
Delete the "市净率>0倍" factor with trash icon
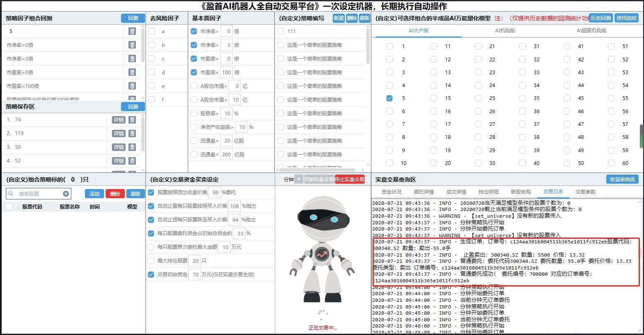tap(133, 45)
